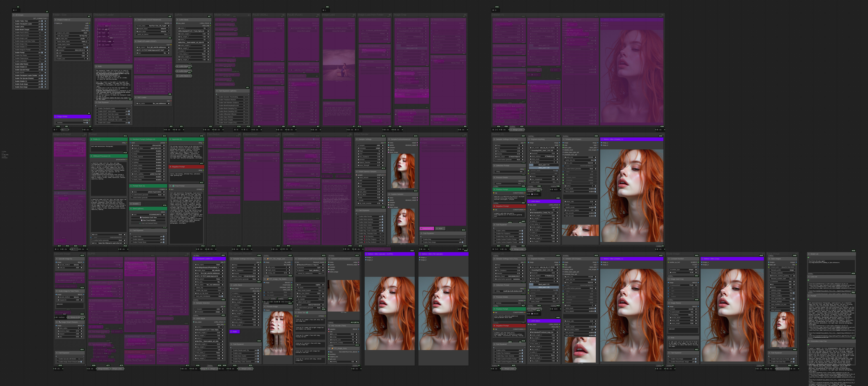Click navigate arrow beside Enable Folder / Size
868x386 pixels.
[x=45, y=21]
